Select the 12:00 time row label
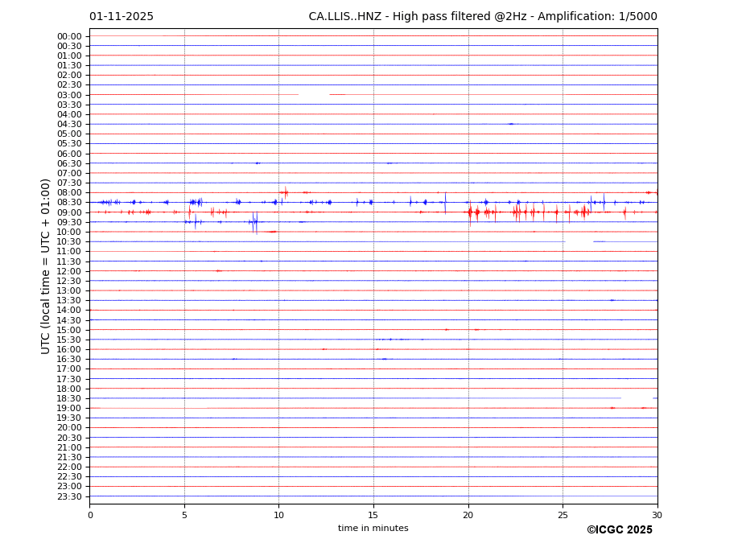This screenshot has height=560, width=746. pos(69,271)
